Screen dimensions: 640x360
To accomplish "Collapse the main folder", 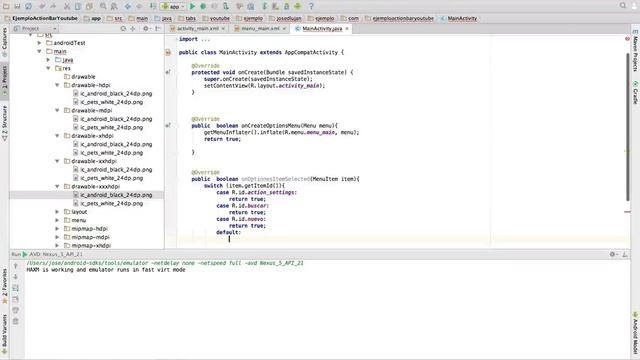I will [x=40, y=51].
